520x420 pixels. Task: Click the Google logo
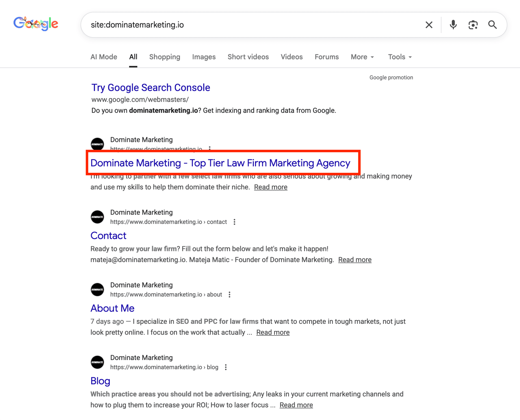coord(36,24)
